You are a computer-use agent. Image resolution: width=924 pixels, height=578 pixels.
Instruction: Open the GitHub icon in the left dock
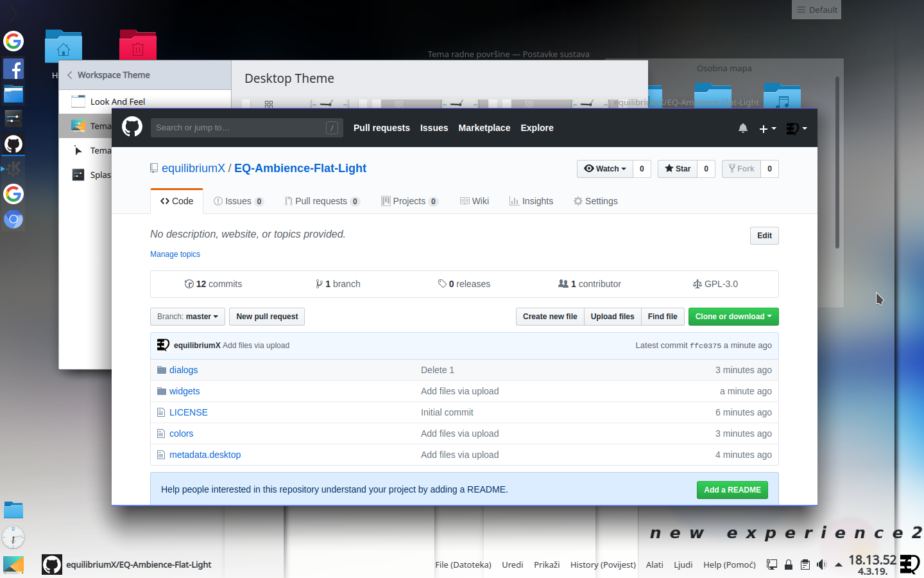point(13,144)
